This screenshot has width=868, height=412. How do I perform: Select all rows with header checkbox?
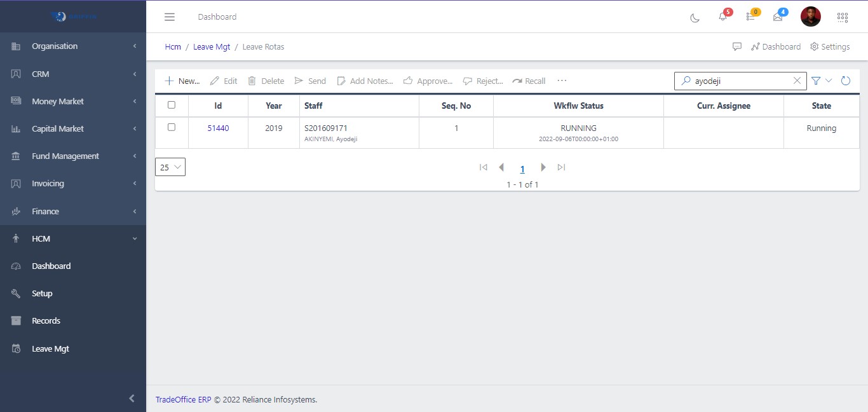pos(172,105)
